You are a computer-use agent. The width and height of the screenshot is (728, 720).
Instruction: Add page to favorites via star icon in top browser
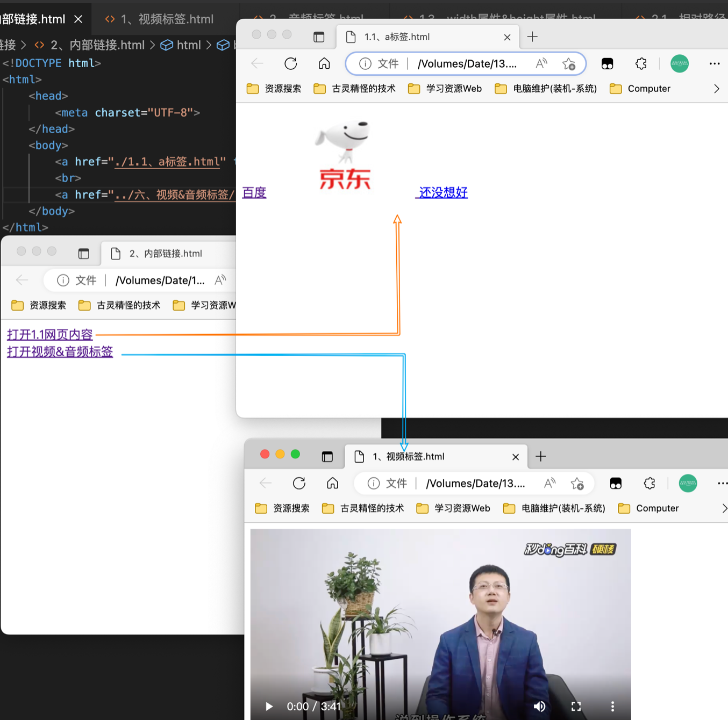[x=569, y=64]
